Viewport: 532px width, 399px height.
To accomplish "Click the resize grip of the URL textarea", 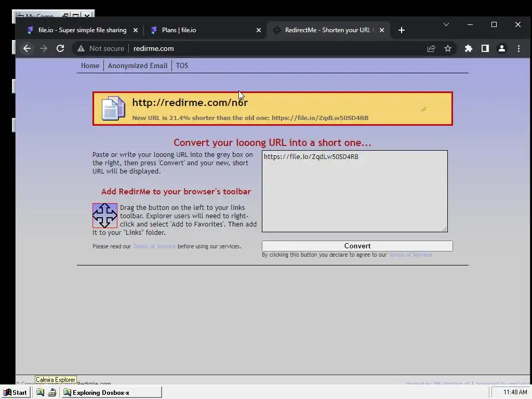I will click(445, 229).
